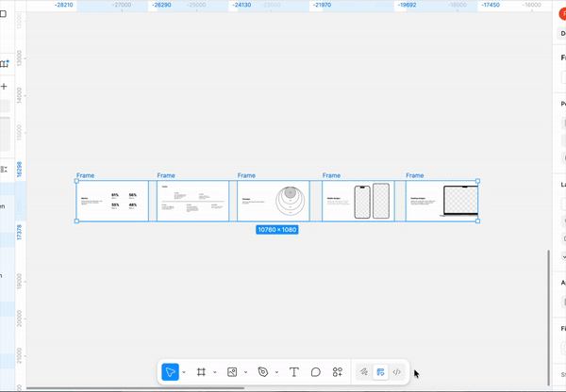566x392 pixels.
Task: Expand the Move tool options arrow
Action: point(183,372)
